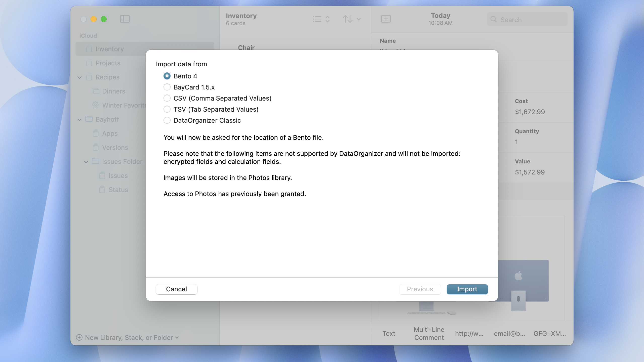The image size is (644, 362).
Task: Click the Versions library icon
Action: coord(96,147)
